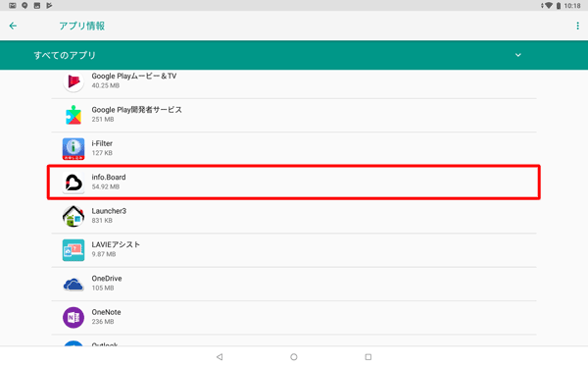Screen dimensions: 588x368
Task: Tap the back arrow beside アプリ情報
Action: click(13, 26)
